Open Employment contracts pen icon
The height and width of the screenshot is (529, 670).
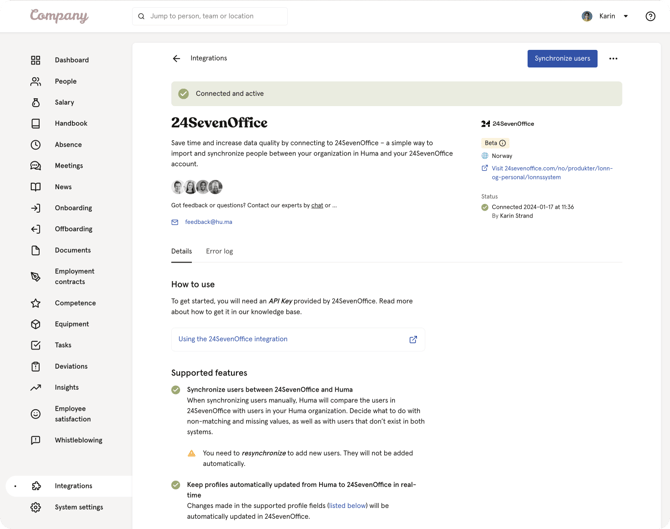pyautogui.click(x=35, y=276)
